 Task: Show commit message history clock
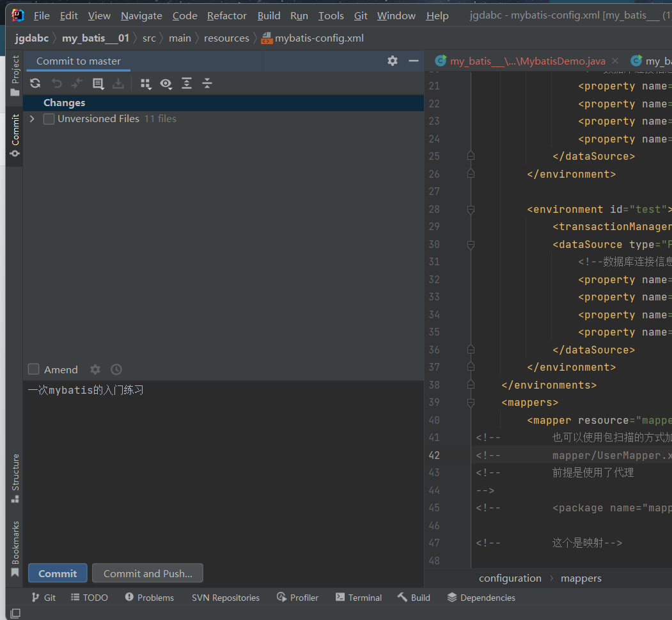click(116, 369)
